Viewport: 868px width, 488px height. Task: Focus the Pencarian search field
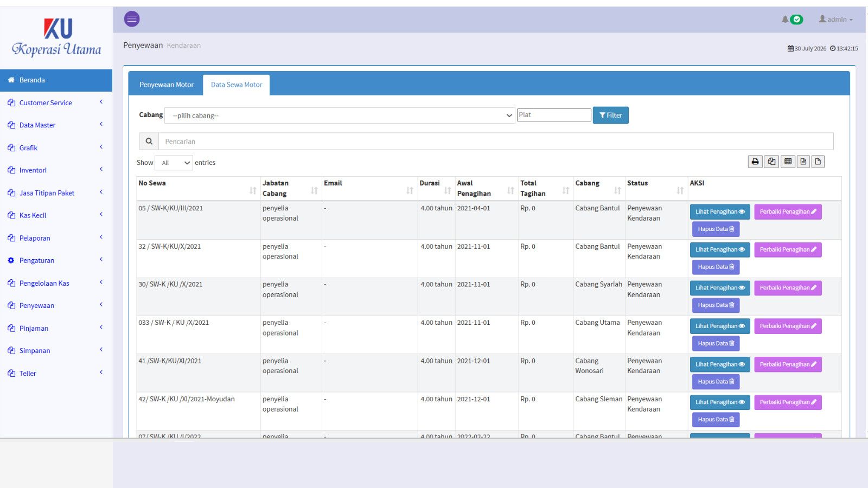point(496,142)
